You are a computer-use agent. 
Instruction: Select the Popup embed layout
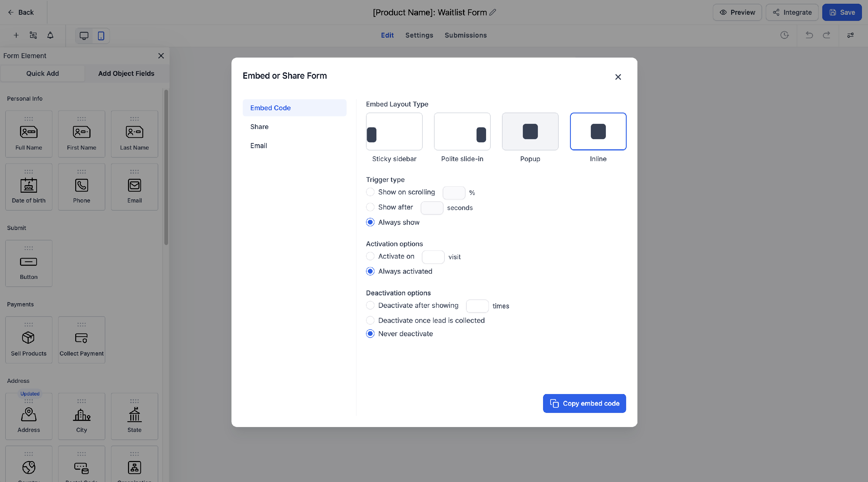[x=530, y=131]
